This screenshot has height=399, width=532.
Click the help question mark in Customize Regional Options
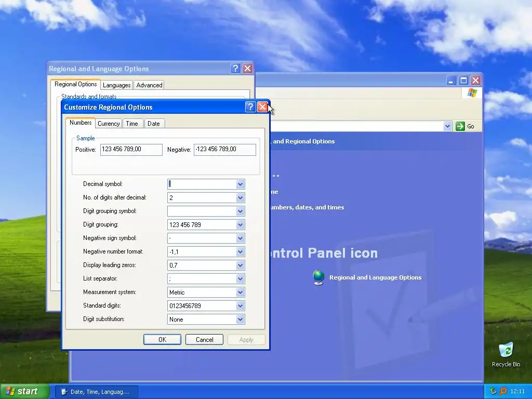pos(250,107)
